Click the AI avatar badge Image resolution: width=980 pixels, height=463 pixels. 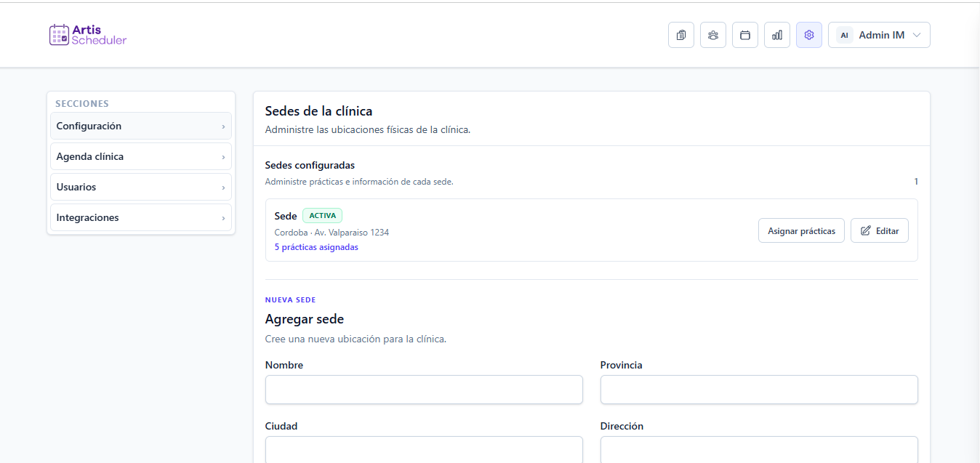click(844, 35)
